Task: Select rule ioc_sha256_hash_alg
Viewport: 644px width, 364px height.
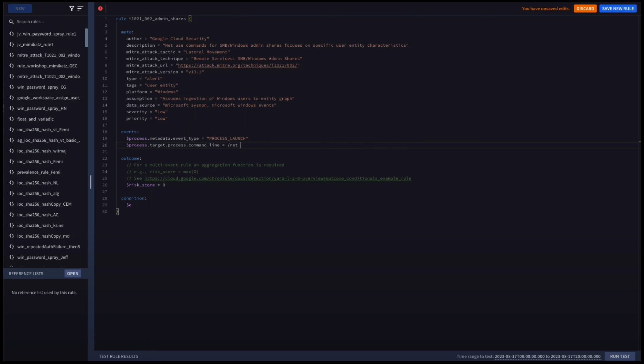Action: pos(38,193)
